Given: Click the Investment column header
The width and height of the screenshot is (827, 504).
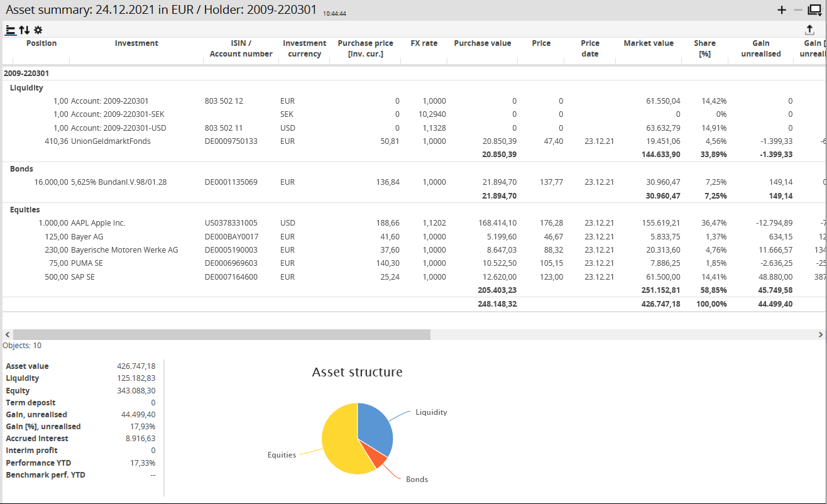Looking at the screenshot, I should pyautogui.click(x=136, y=43).
